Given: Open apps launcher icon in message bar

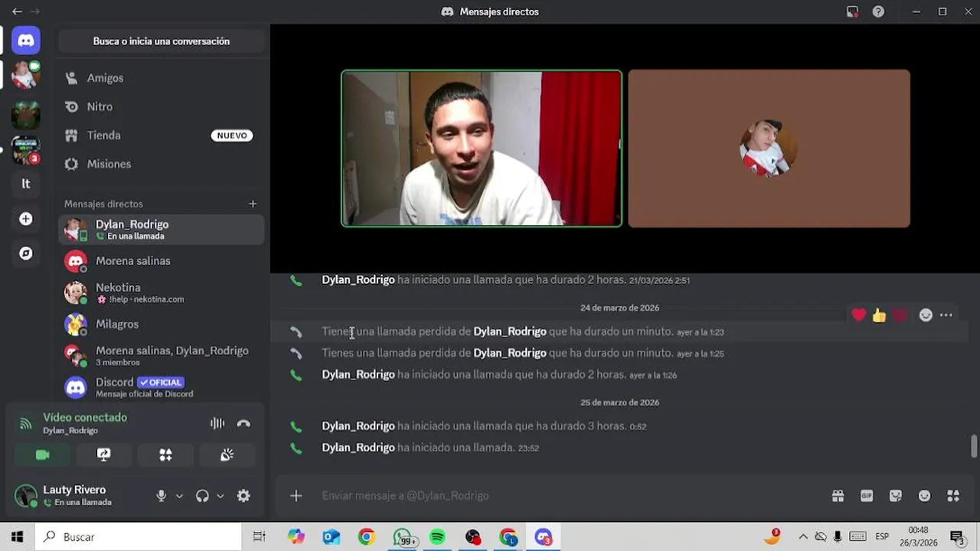Looking at the screenshot, I should [x=953, y=496].
